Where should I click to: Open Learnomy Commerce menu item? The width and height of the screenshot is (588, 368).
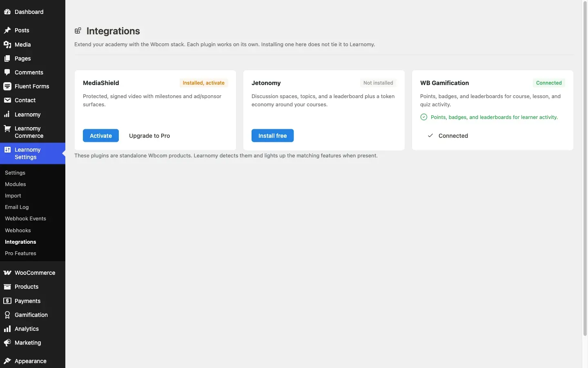tap(33, 132)
